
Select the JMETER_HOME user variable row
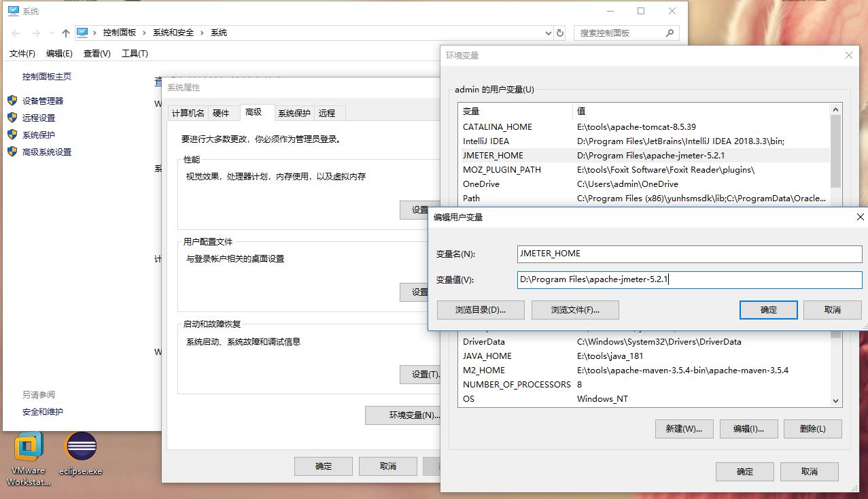pos(644,155)
